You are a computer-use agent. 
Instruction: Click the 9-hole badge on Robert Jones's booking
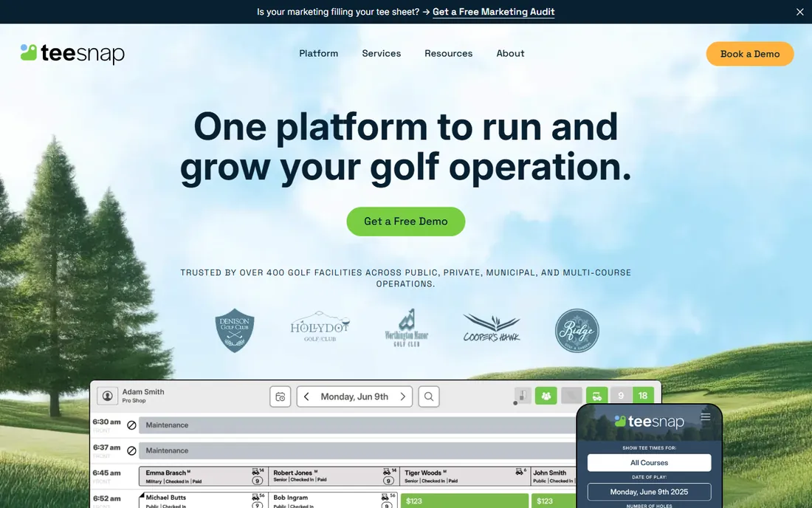click(x=388, y=481)
